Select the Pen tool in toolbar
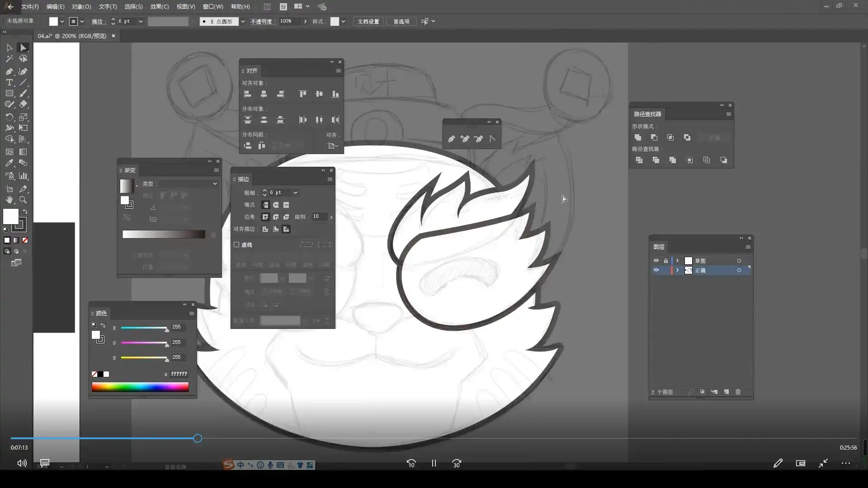868x488 pixels. click(9, 71)
